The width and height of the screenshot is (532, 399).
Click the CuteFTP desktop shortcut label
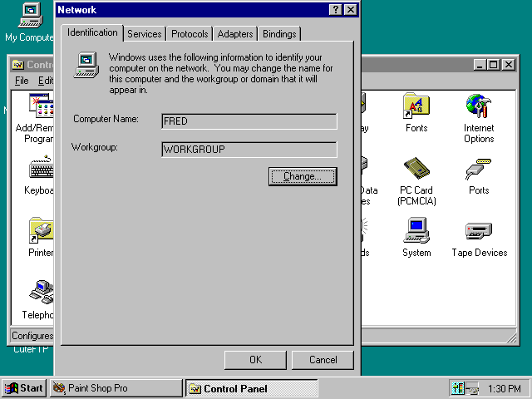pyautogui.click(x=31, y=349)
